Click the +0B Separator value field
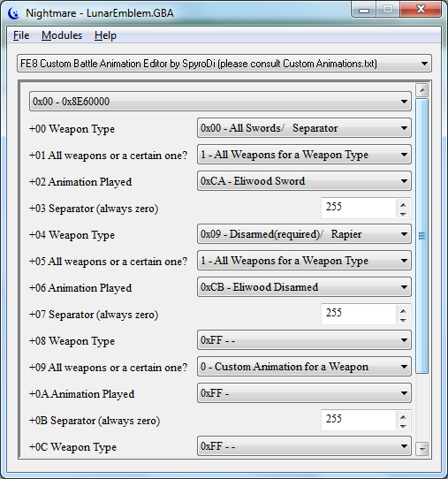This screenshot has width=448, height=479. pos(359,420)
